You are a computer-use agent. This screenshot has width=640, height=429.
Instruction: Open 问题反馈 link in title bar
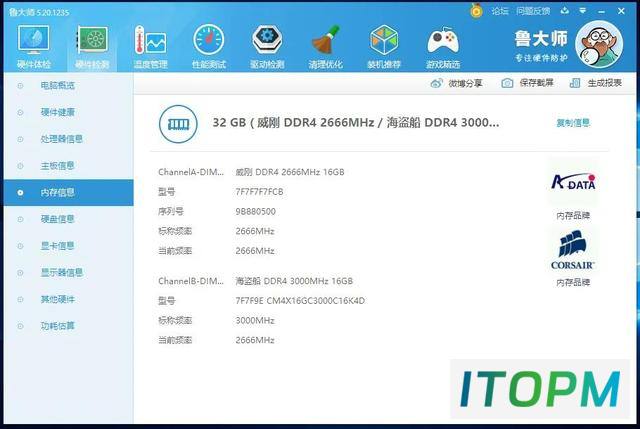(x=533, y=11)
